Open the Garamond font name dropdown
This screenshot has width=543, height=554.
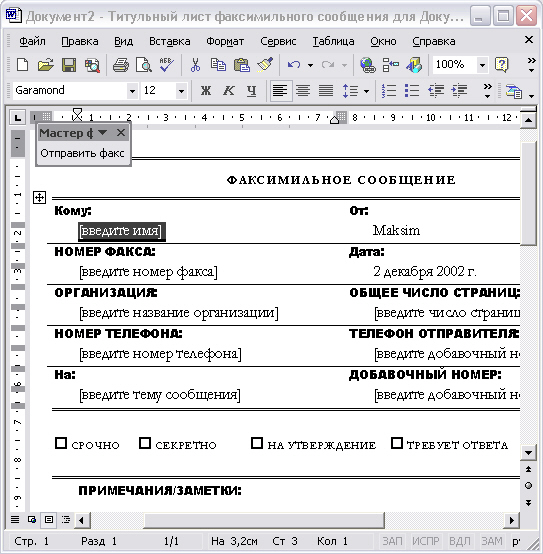point(132,91)
